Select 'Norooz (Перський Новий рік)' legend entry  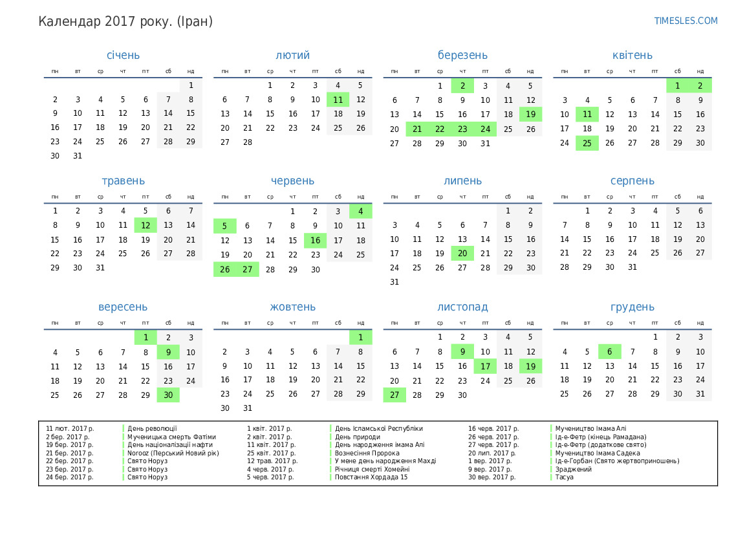pyautogui.click(x=173, y=453)
